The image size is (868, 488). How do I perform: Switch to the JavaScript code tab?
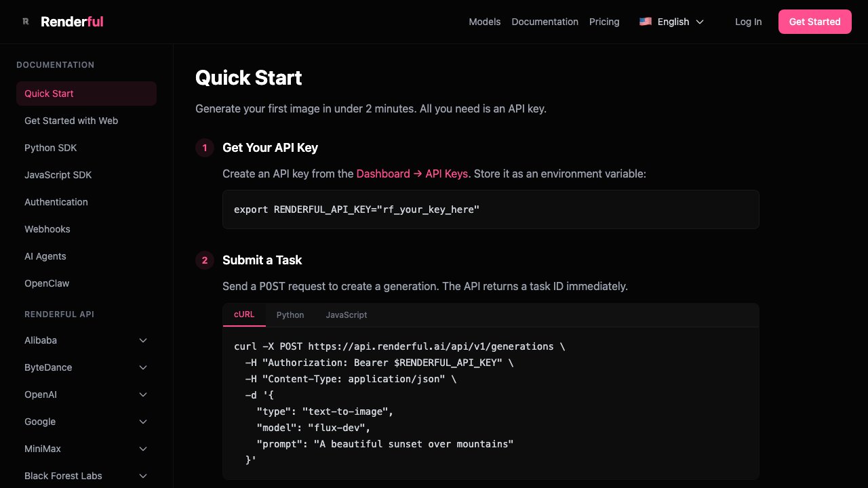point(347,315)
